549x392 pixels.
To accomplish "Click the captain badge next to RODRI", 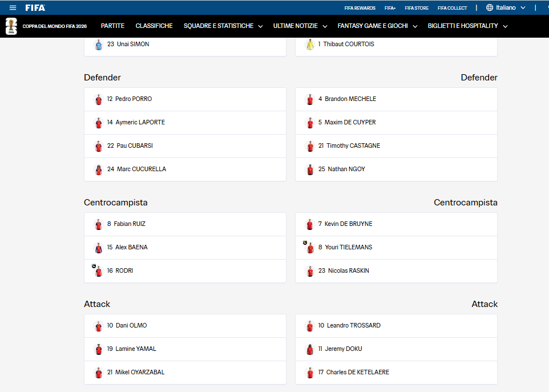I will point(94,266).
